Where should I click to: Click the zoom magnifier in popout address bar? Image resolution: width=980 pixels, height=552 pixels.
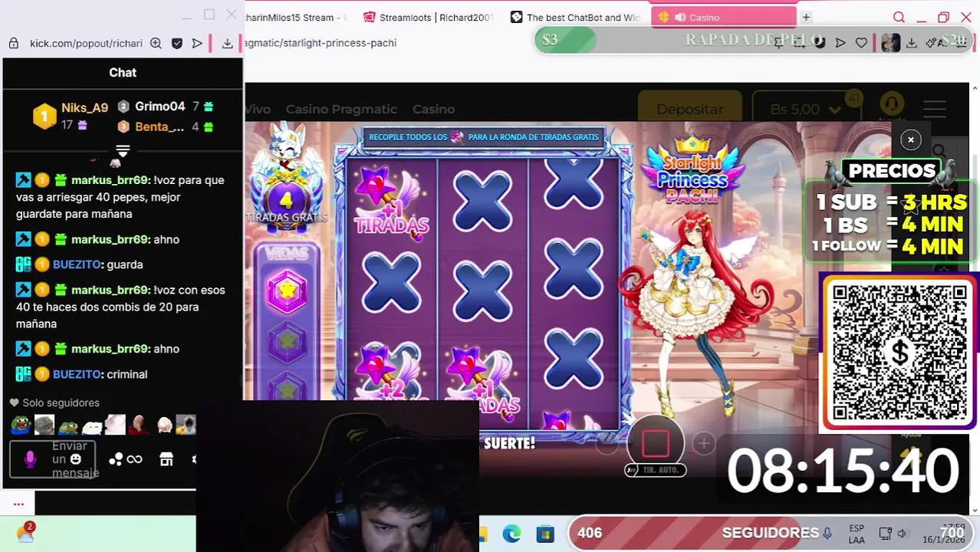coord(156,44)
